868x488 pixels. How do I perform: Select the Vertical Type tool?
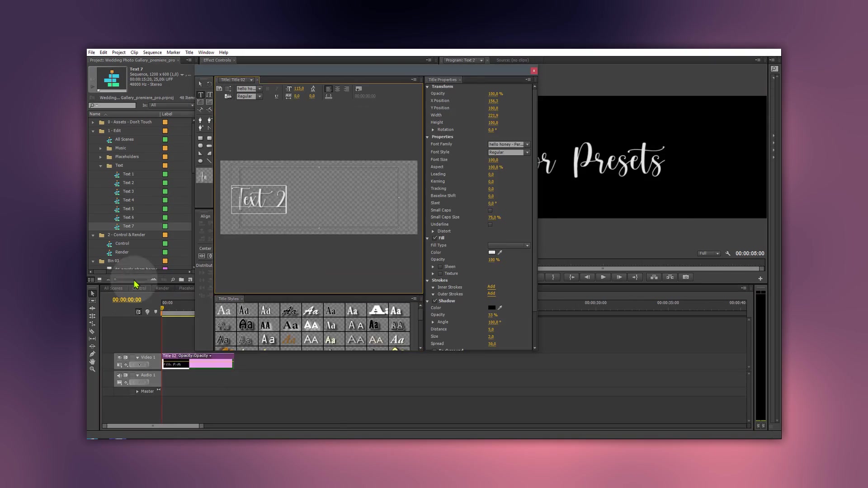coord(209,94)
